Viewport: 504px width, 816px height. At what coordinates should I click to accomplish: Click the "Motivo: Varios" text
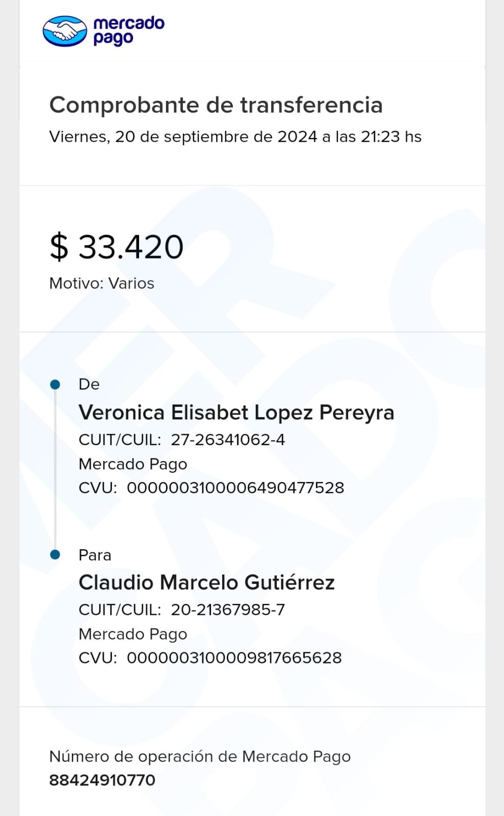(x=101, y=283)
